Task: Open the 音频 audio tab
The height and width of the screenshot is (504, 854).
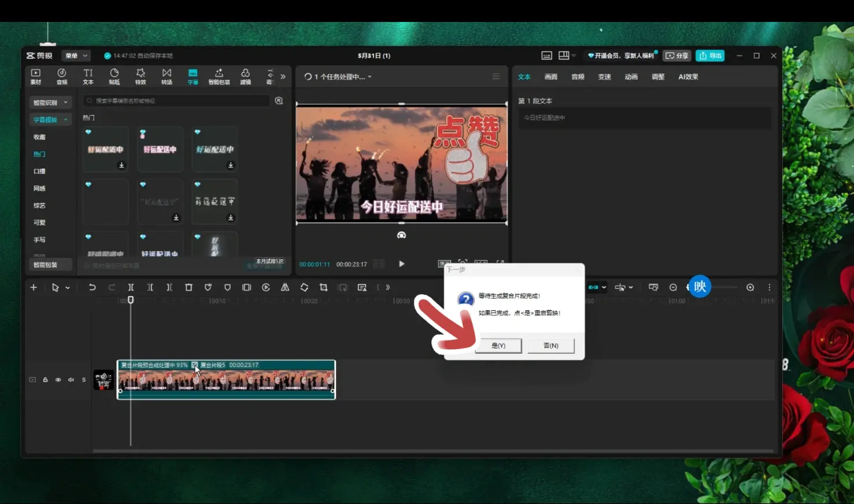Action: [x=62, y=76]
